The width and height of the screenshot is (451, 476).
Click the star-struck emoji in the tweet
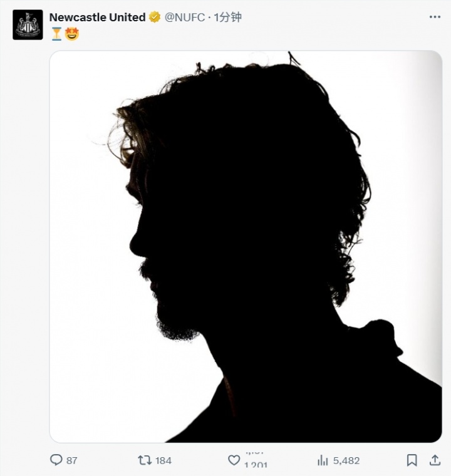click(72, 34)
